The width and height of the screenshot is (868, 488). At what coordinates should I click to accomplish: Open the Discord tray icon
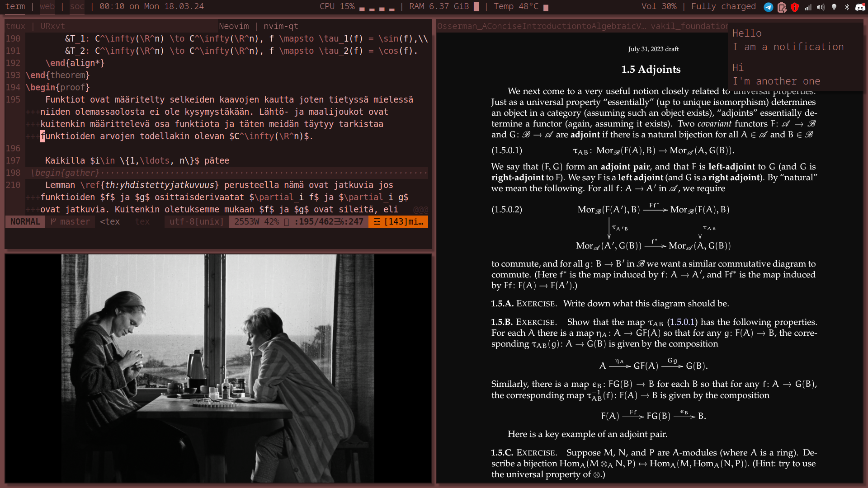click(x=860, y=7)
